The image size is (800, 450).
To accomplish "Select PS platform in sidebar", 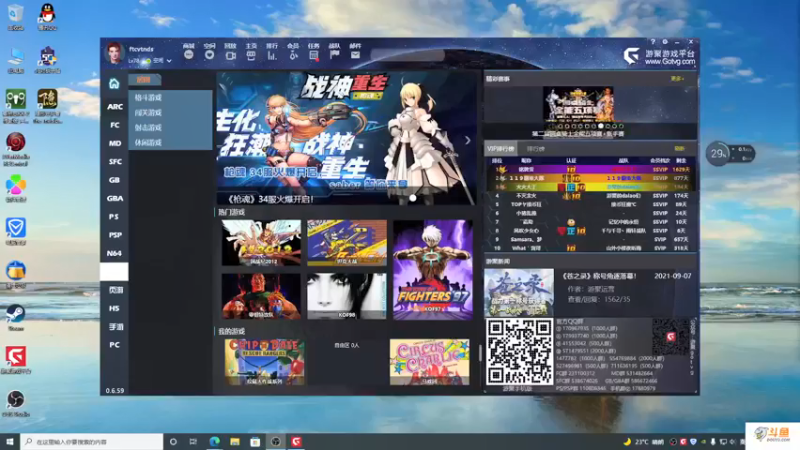I will [115, 217].
